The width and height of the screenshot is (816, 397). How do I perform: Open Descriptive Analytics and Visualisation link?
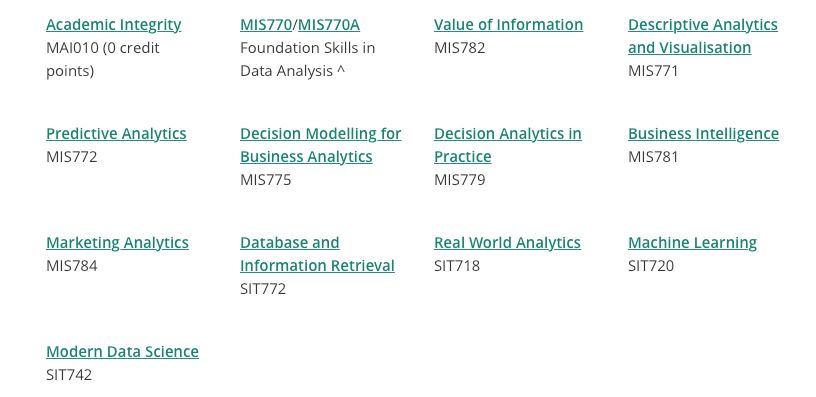pyautogui.click(x=703, y=36)
